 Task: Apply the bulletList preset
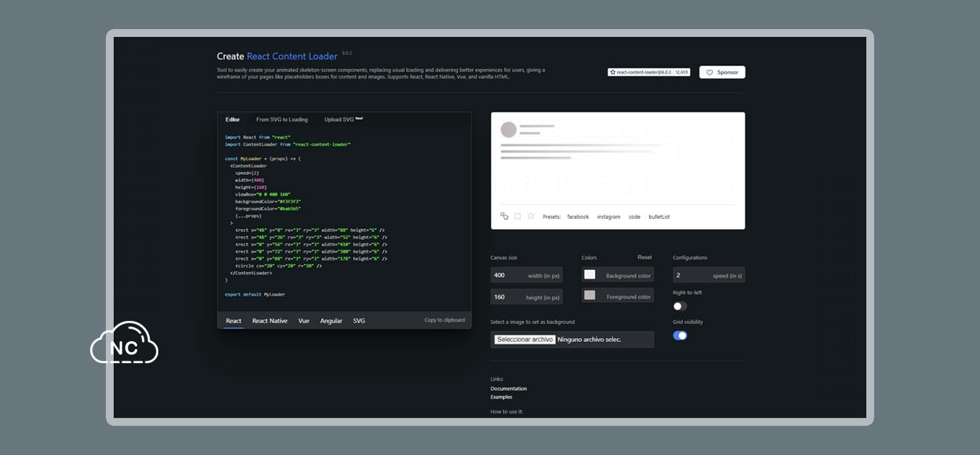click(659, 217)
